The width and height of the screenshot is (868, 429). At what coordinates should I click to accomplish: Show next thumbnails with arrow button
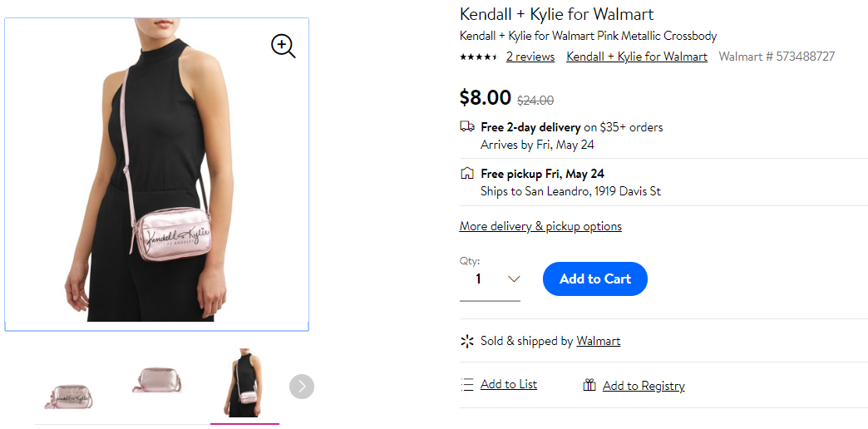tap(302, 387)
